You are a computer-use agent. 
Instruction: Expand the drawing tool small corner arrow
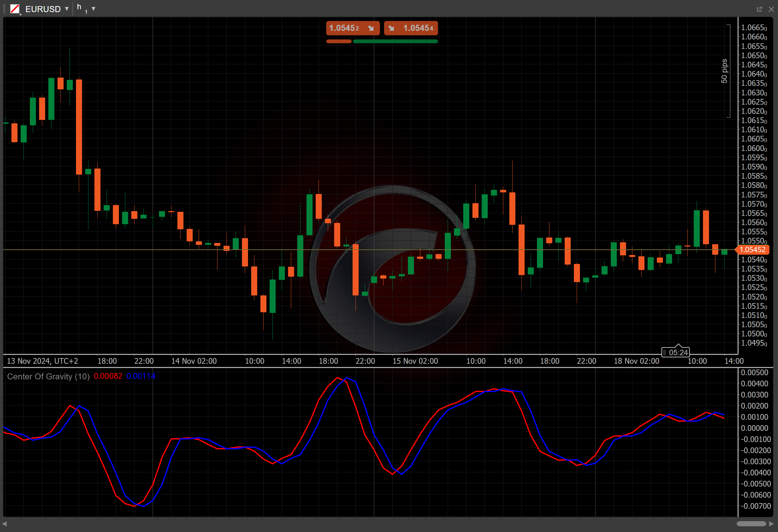(x=20, y=14)
